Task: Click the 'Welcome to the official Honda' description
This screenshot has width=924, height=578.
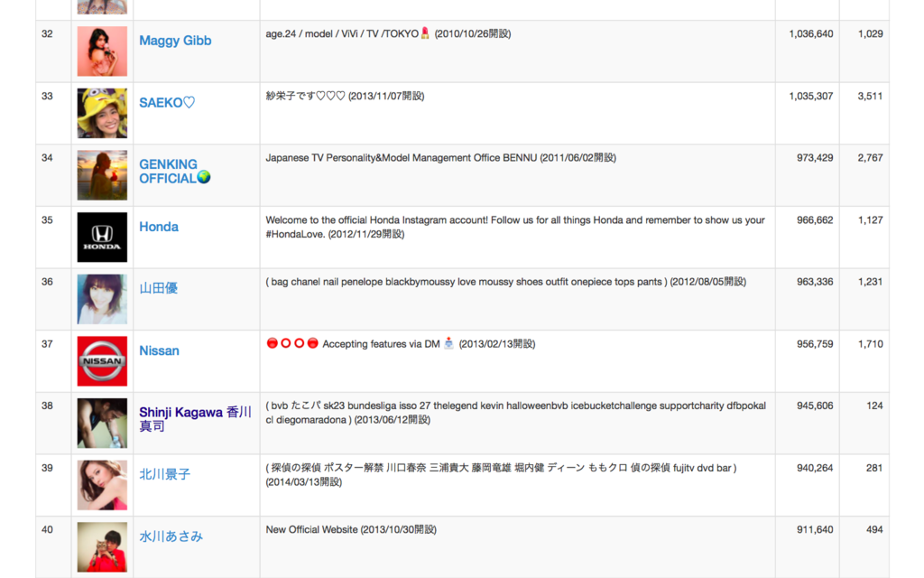Action: point(515,227)
